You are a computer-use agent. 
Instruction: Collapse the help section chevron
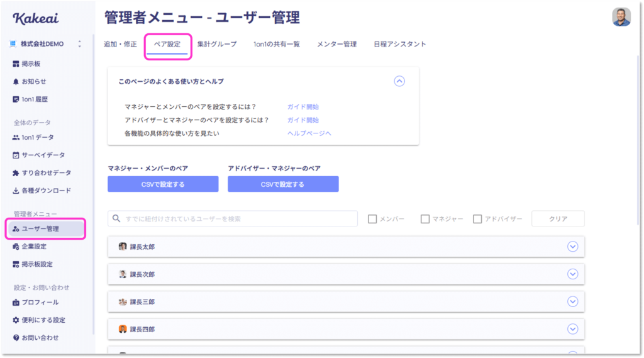399,81
